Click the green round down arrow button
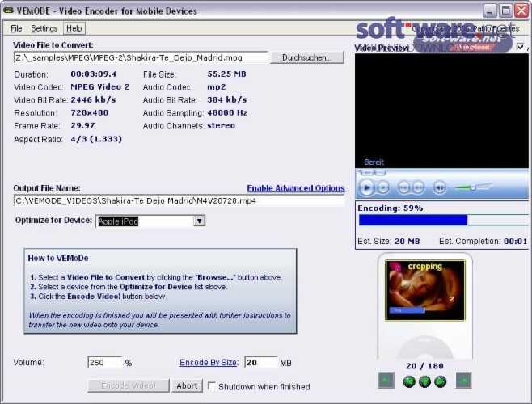The height and width of the screenshot is (404, 532). coord(424,382)
